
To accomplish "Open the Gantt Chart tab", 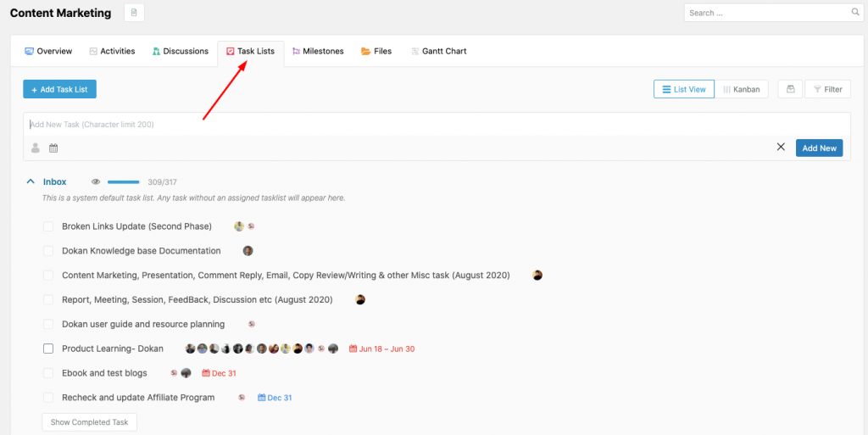I will [439, 51].
